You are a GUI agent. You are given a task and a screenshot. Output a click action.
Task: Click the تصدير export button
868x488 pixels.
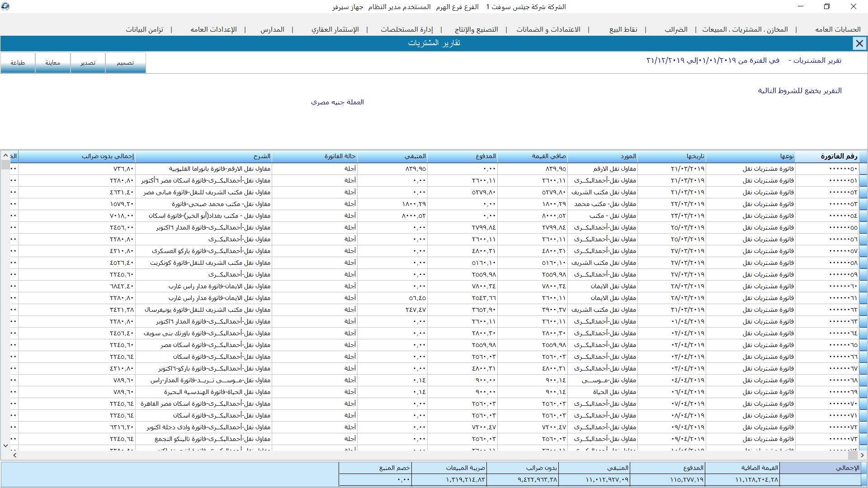click(x=88, y=62)
